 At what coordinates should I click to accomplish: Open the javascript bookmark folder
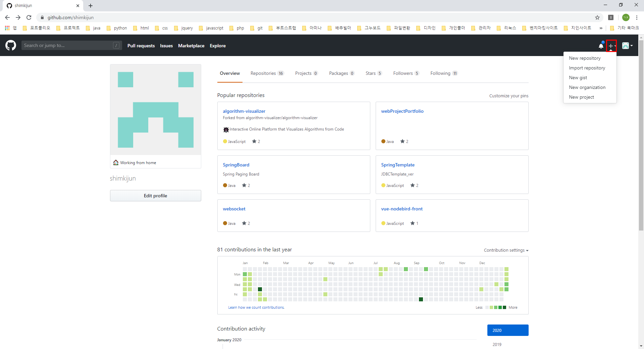pyautogui.click(x=211, y=28)
